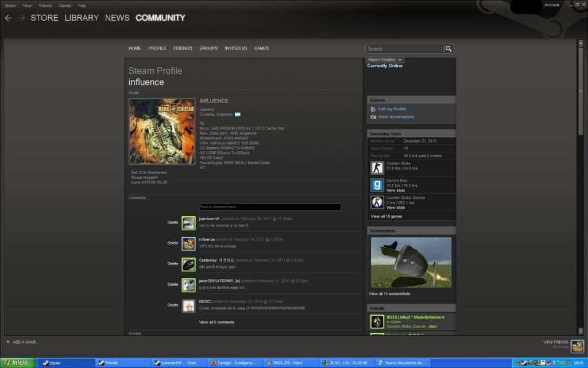588x368 pixels.
Task: Click View all 13 screenshots
Action: coord(389,294)
